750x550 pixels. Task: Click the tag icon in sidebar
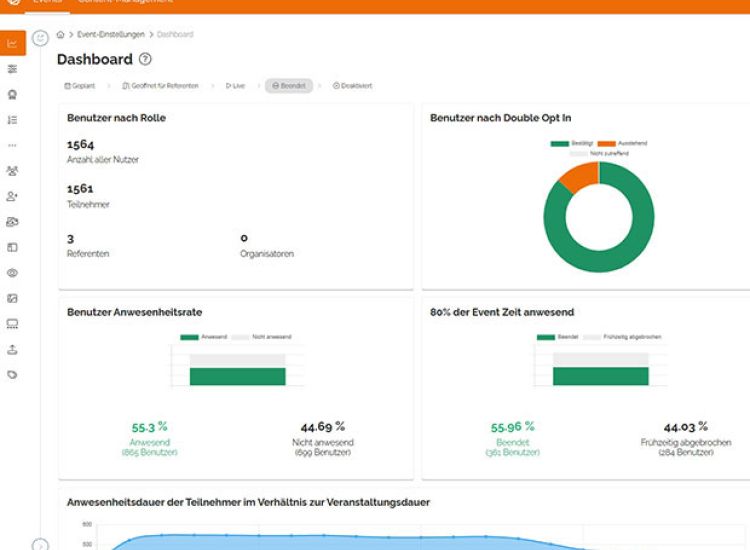[12, 374]
